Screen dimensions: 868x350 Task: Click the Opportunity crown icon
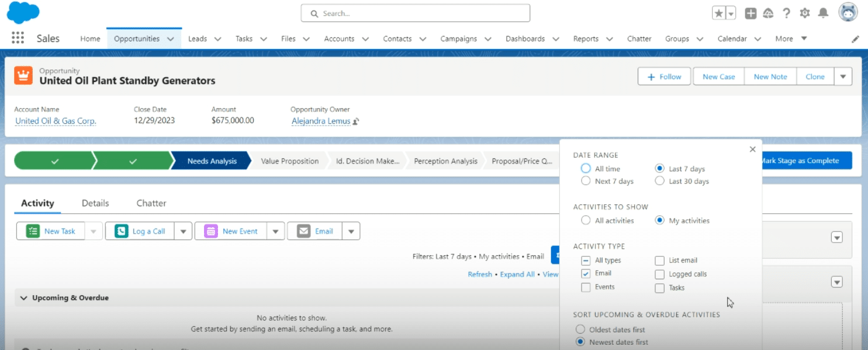(23, 75)
